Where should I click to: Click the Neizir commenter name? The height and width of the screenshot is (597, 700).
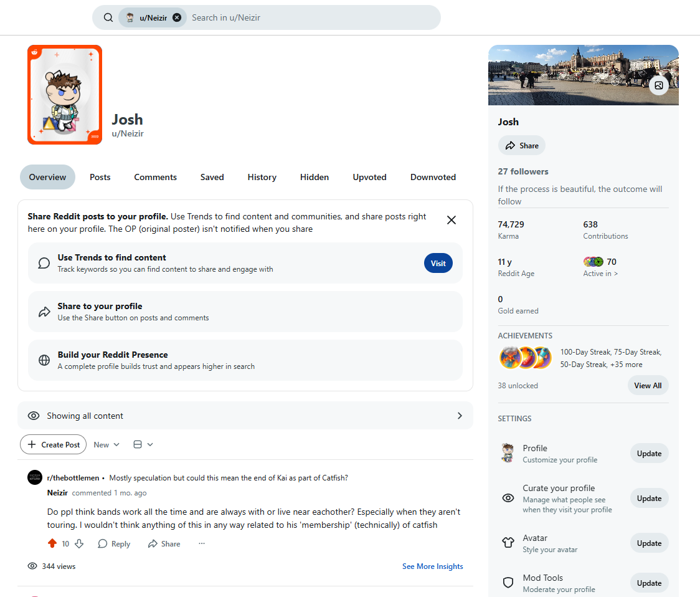tap(57, 493)
